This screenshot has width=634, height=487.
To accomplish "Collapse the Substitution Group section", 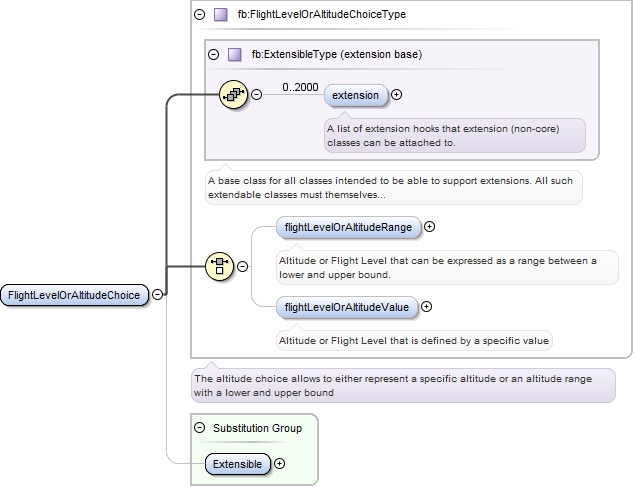I will pyautogui.click(x=200, y=428).
